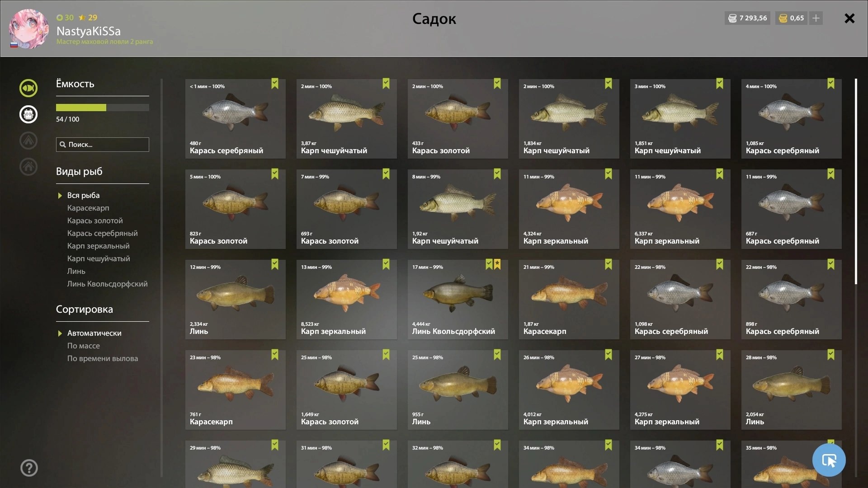Click the blue cursor overlay button

pos(829,460)
